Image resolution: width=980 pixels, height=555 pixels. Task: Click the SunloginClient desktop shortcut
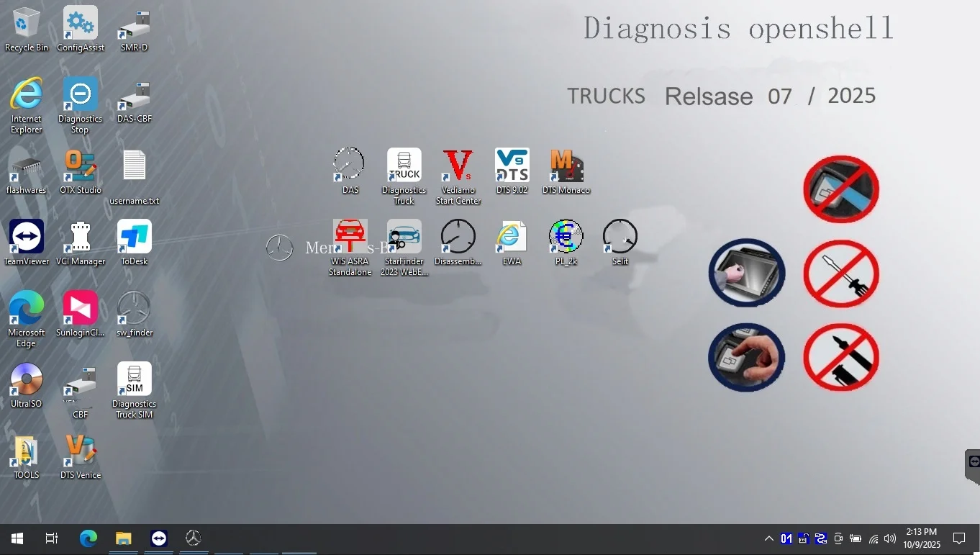(x=81, y=315)
